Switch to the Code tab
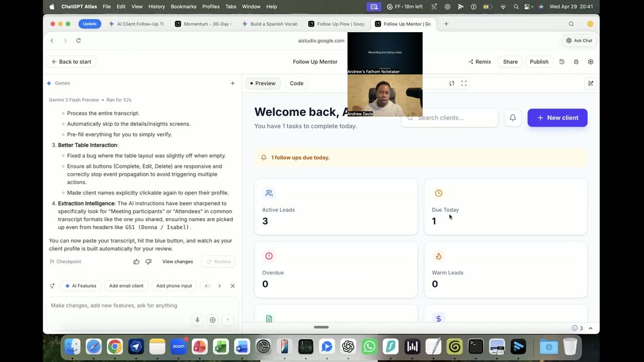 (x=297, y=83)
